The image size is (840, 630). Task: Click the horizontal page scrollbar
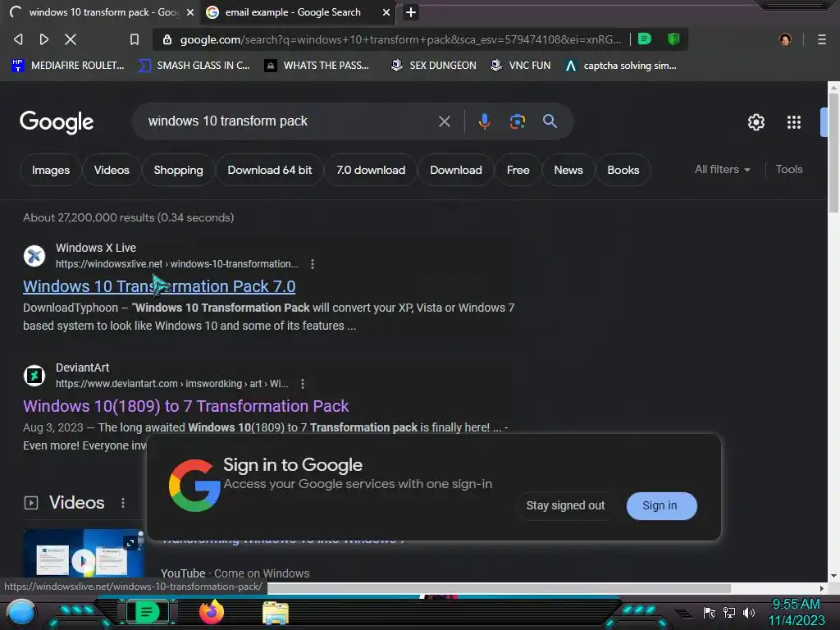tap(498, 588)
